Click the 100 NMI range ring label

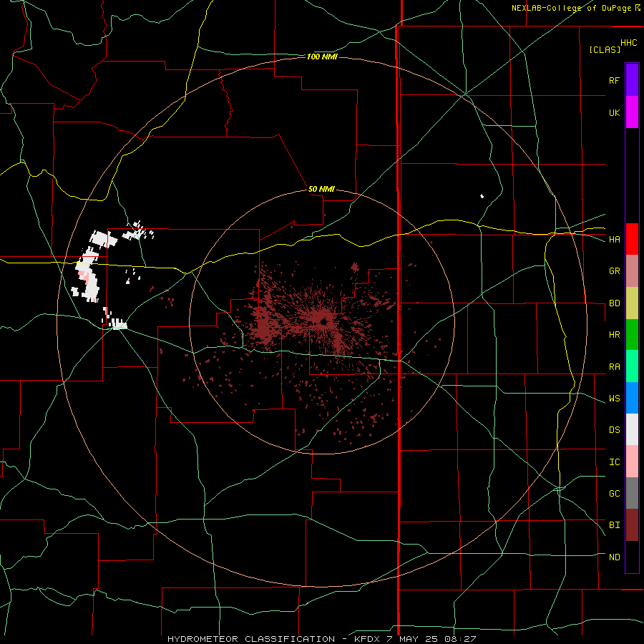[322, 57]
